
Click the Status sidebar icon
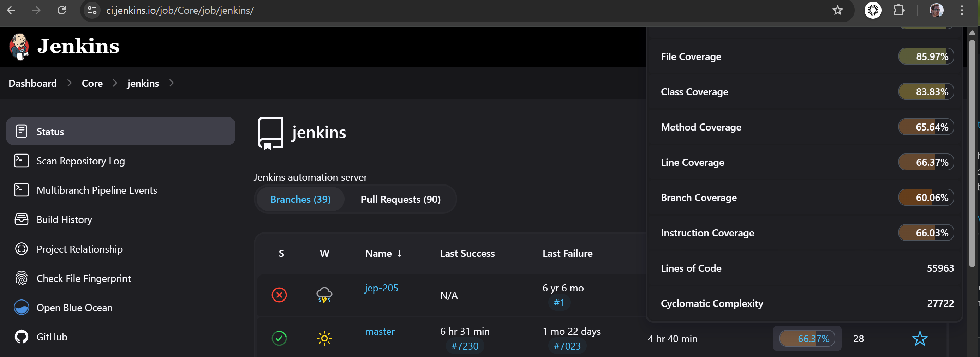click(x=21, y=131)
